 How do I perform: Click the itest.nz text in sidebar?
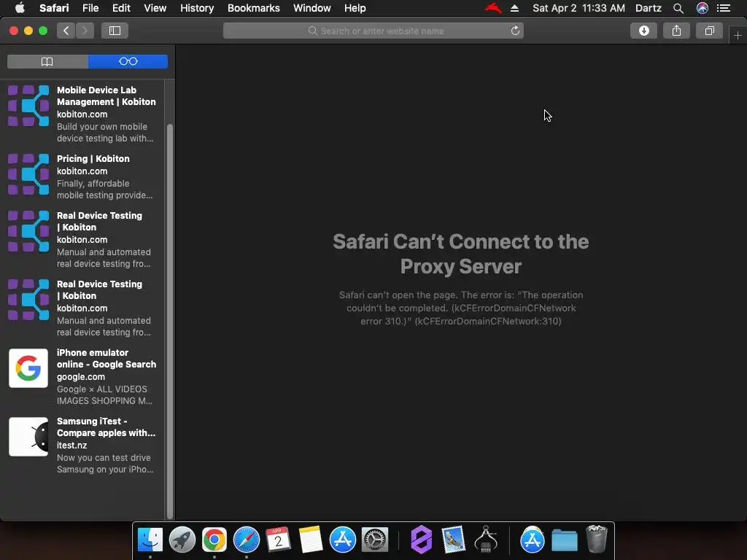(x=72, y=446)
